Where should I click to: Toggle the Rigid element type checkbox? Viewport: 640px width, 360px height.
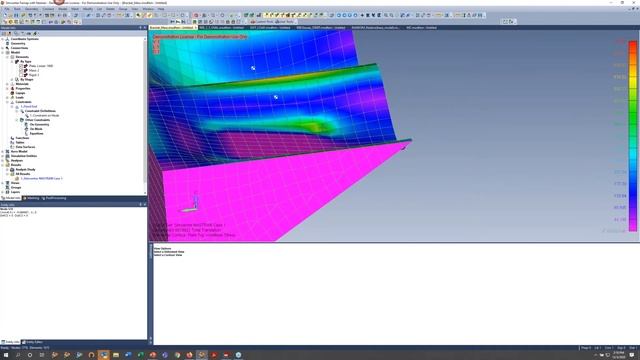pos(21,75)
